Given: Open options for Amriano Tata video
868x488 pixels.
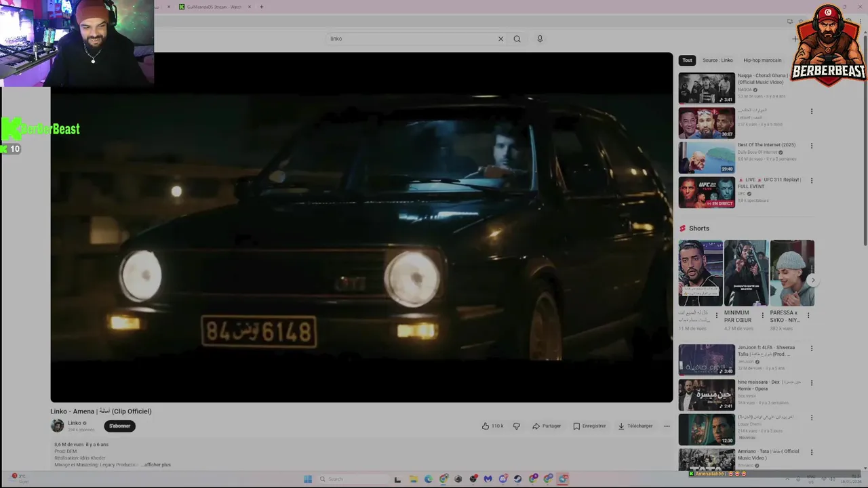Looking at the screenshot, I should coord(811,452).
